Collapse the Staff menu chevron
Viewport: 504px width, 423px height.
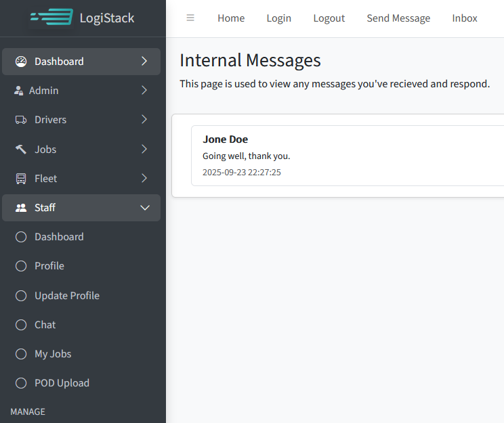tap(144, 208)
